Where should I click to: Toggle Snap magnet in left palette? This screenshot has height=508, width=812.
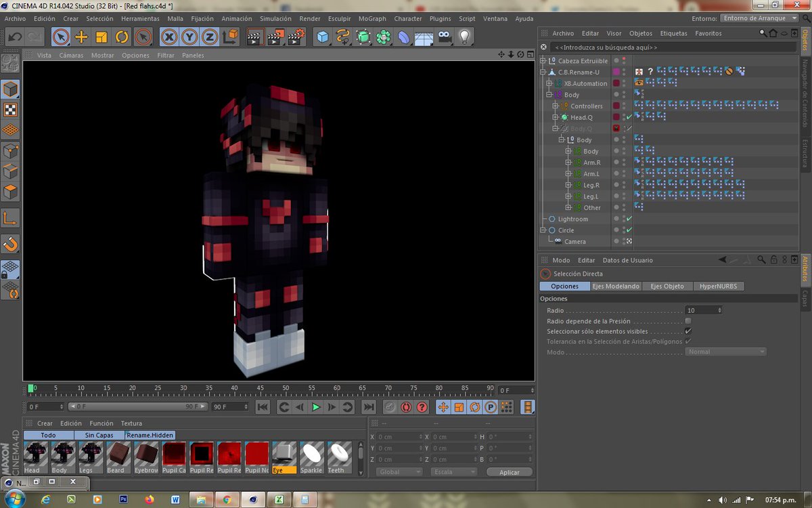10,244
